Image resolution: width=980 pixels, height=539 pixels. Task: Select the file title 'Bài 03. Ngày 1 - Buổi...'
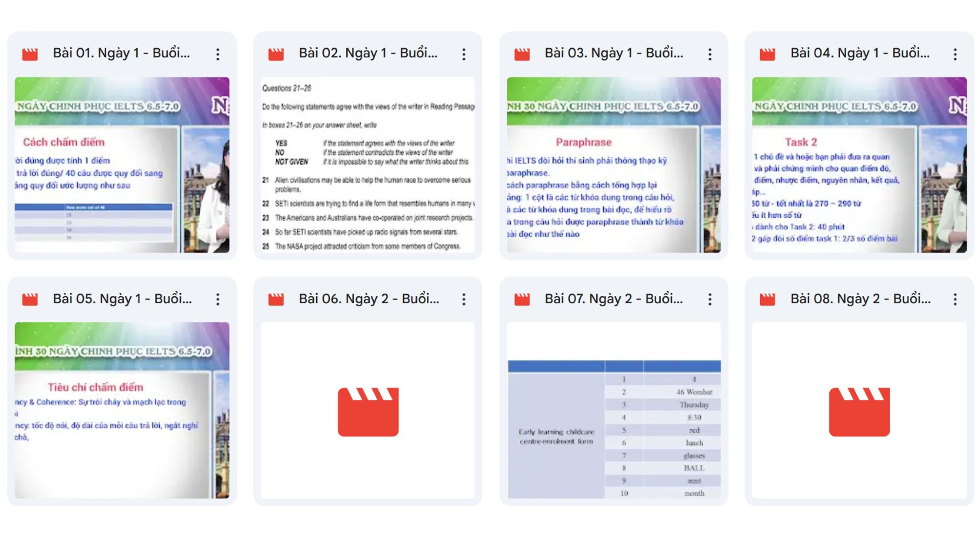tap(614, 53)
